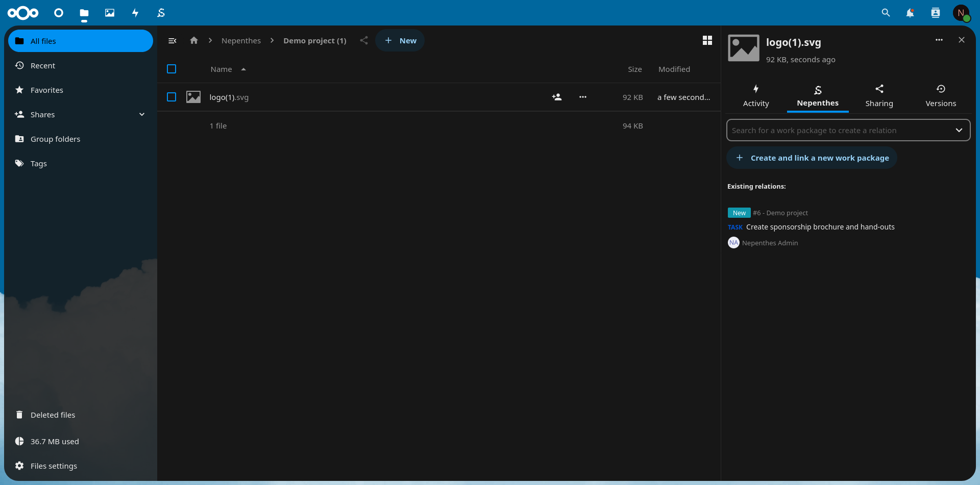The width and height of the screenshot is (980, 485).
Task: Open Tags view
Action: point(81,163)
